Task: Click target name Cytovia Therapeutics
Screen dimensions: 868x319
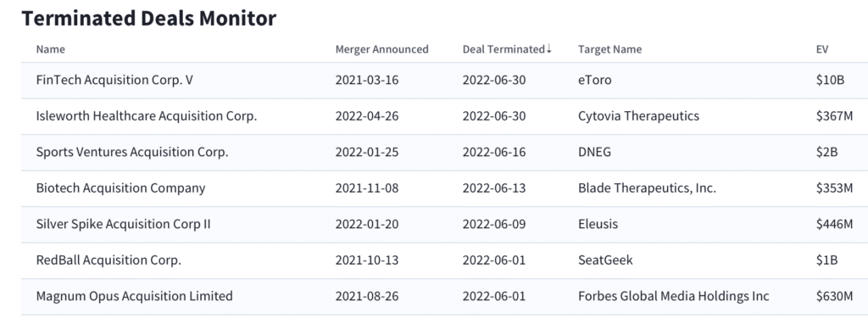Action: [x=638, y=116]
